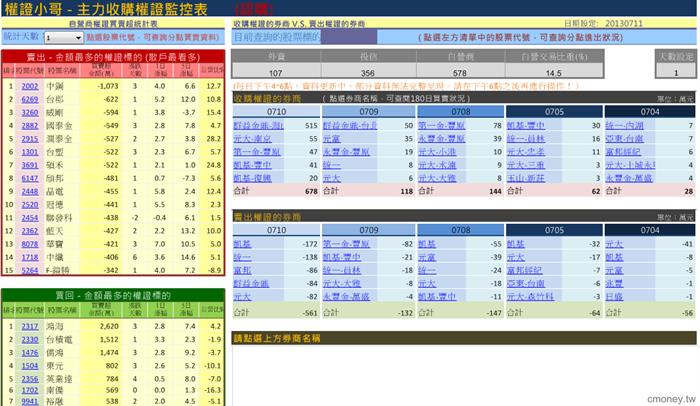The width and height of the screenshot is (700, 406).
Task: Open stock code 6147 link
Action: [30, 178]
